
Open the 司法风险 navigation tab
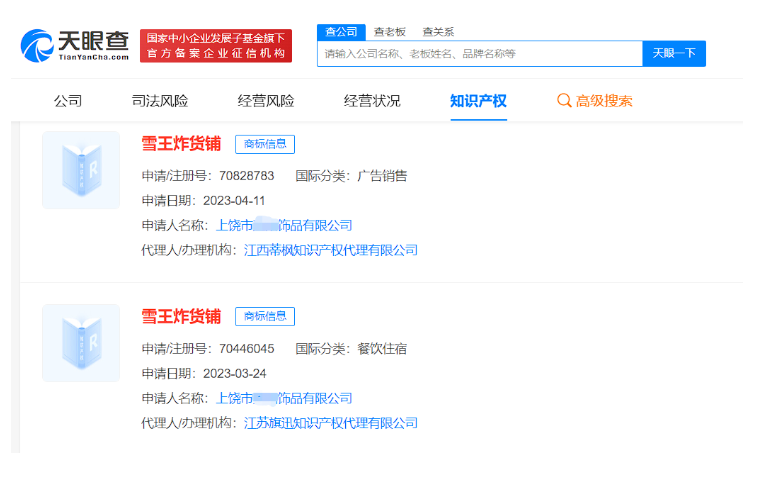(x=160, y=101)
